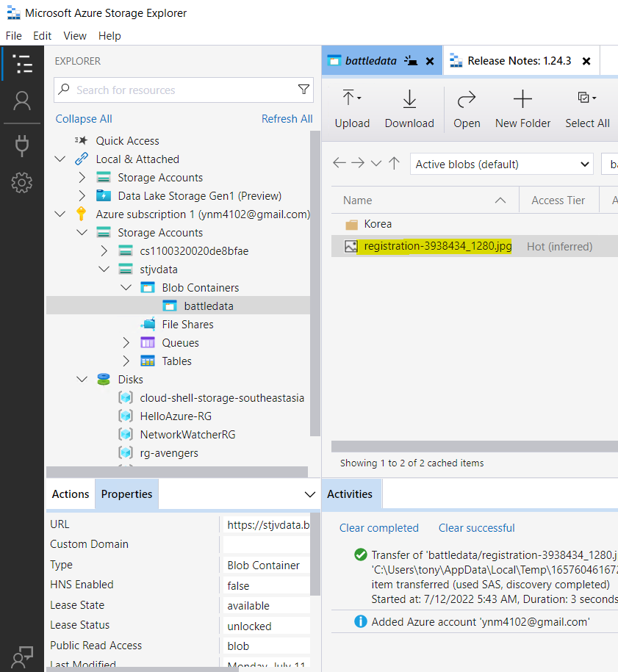
Task: Open the Settings gear in the sidebar
Action: coord(22,183)
